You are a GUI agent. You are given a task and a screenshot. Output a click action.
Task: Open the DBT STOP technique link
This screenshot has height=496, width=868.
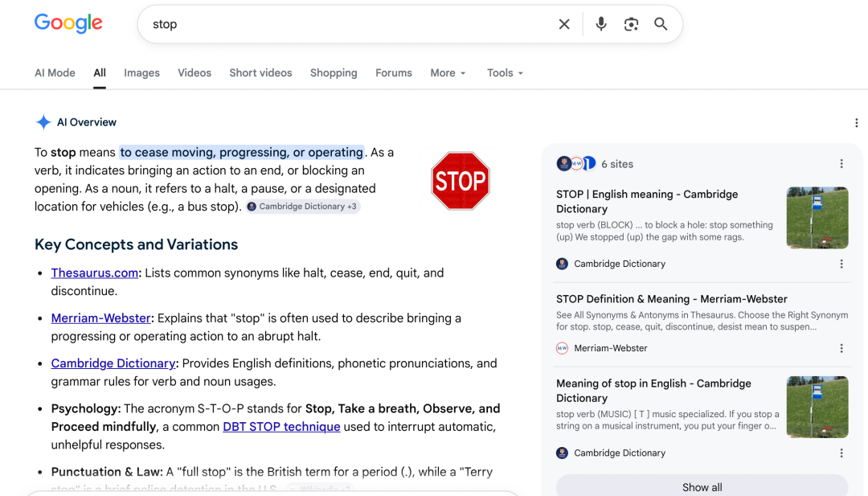[x=281, y=427]
